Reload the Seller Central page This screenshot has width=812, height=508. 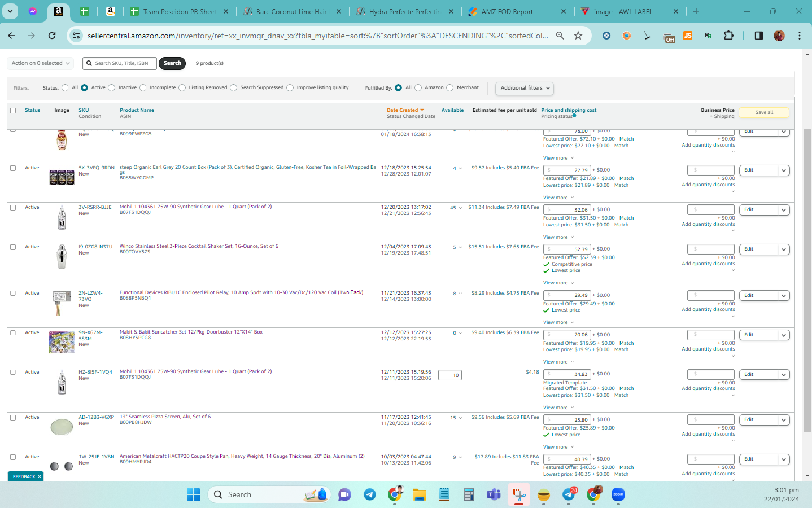52,36
